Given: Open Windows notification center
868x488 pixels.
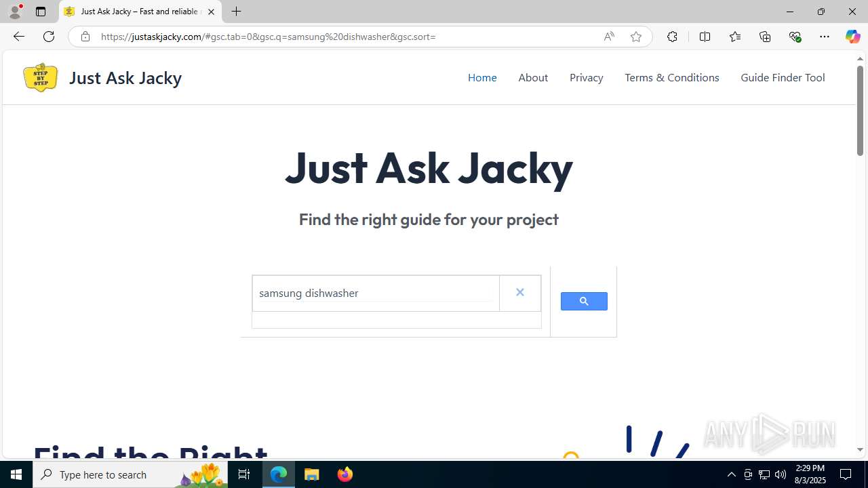Looking at the screenshot, I should point(846,474).
